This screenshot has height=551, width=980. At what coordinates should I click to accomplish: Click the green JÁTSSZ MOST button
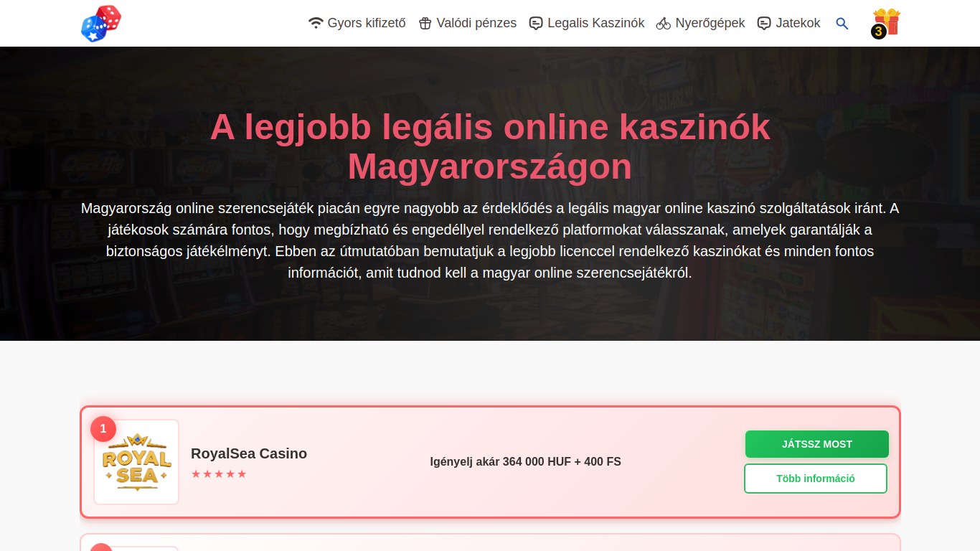pyautogui.click(x=817, y=444)
